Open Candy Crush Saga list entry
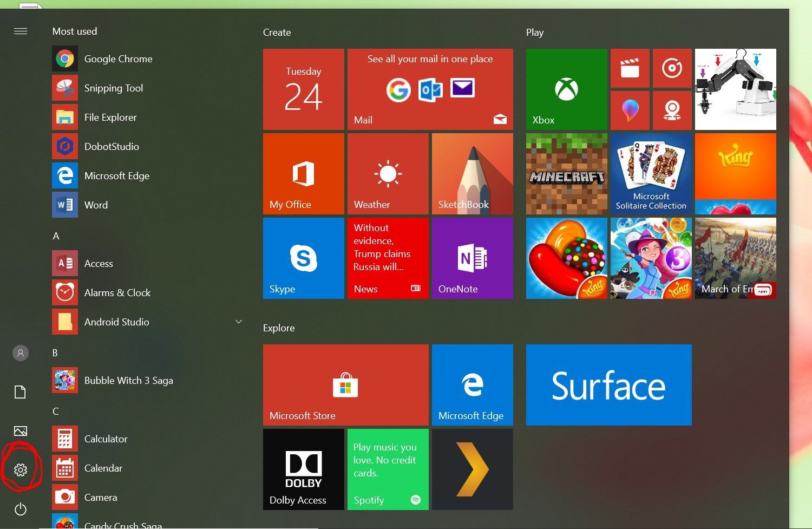 [x=146, y=522]
